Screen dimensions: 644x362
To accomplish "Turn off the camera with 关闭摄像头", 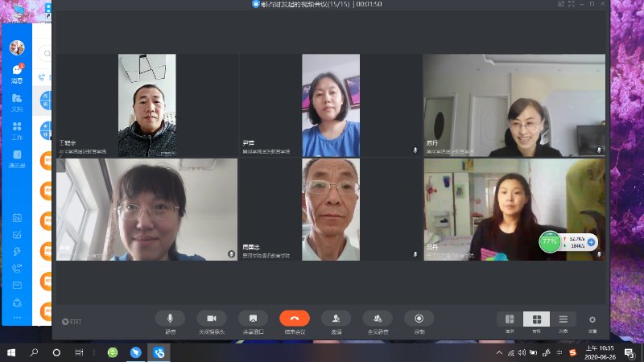I will pyautogui.click(x=212, y=319).
